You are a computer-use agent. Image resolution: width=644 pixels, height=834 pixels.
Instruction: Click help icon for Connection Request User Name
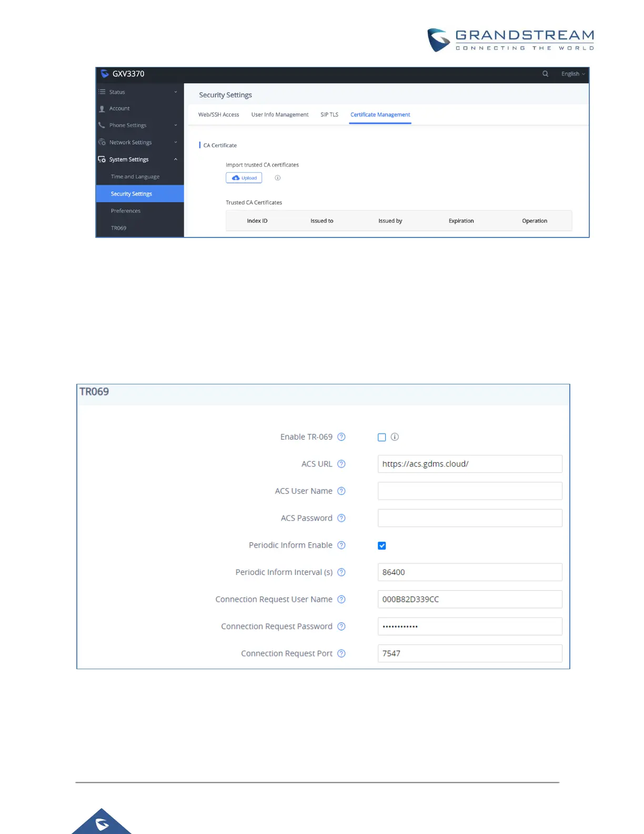tap(341, 599)
